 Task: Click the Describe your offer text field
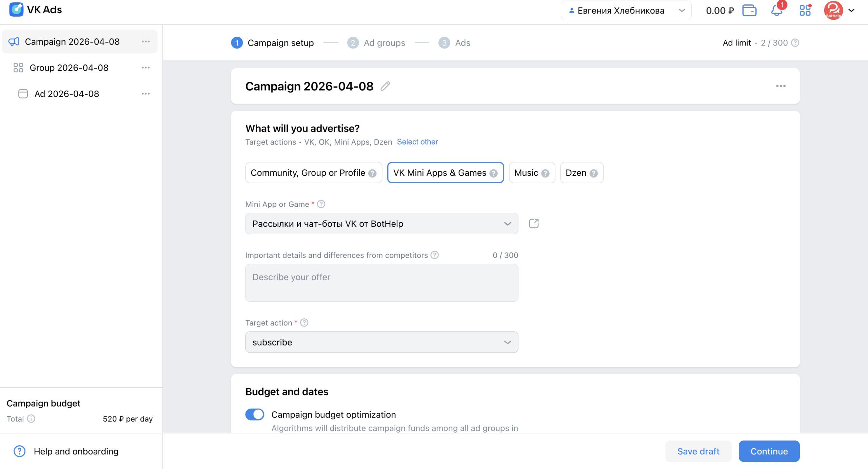tap(381, 283)
